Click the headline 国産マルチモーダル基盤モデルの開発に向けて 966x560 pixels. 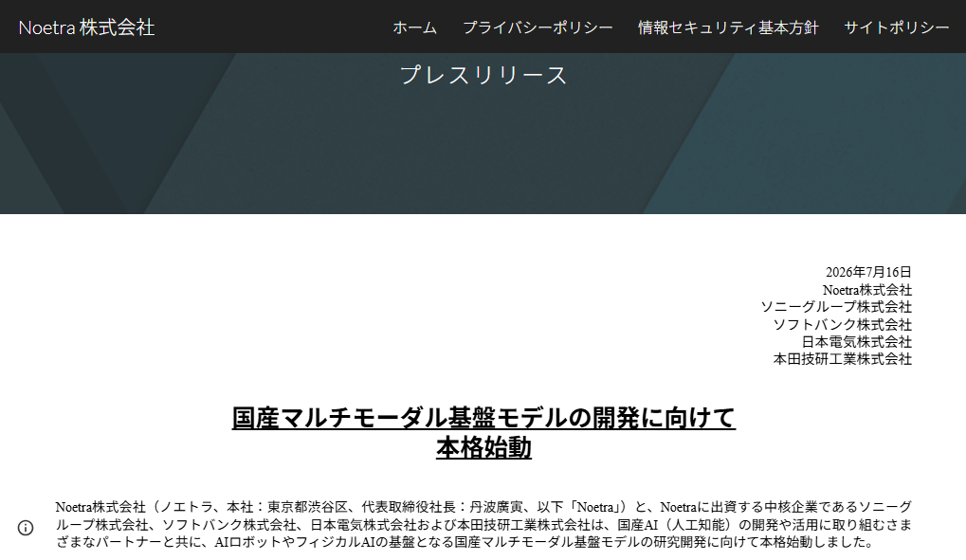pyautogui.click(x=483, y=418)
